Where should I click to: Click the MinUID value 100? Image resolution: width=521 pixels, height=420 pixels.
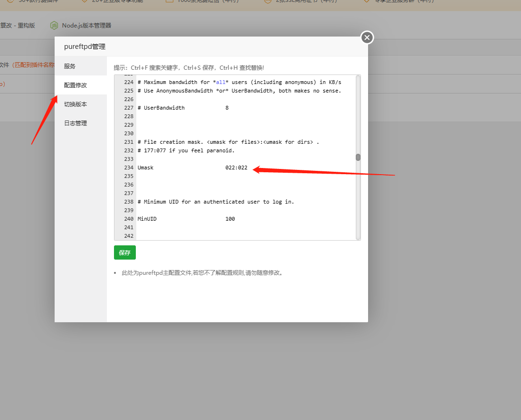(230, 219)
